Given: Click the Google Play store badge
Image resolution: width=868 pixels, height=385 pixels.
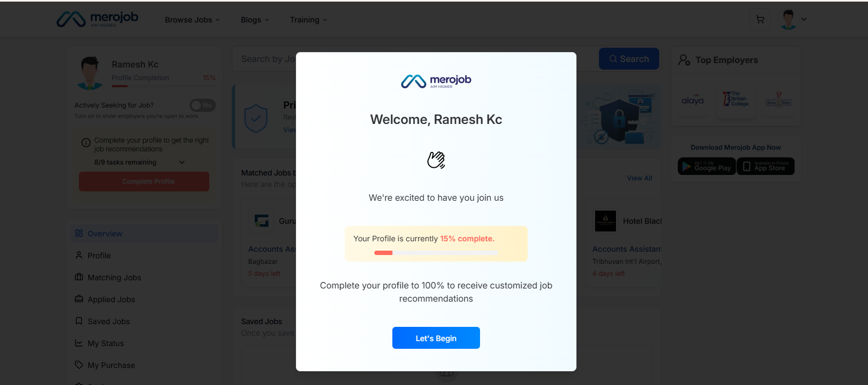Looking at the screenshot, I should (x=706, y=166).
